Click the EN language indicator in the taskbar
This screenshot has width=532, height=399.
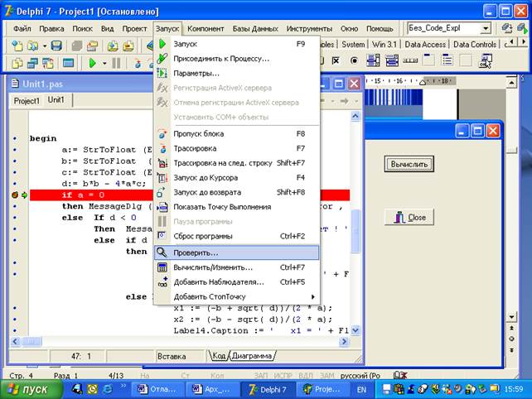(361, 390)
